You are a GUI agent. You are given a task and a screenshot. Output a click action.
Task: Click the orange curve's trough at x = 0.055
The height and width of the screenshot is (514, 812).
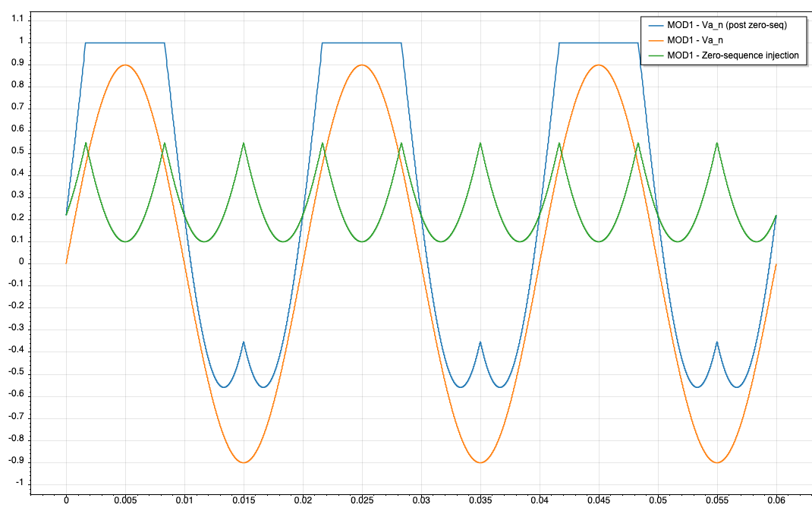click(717, 462)
